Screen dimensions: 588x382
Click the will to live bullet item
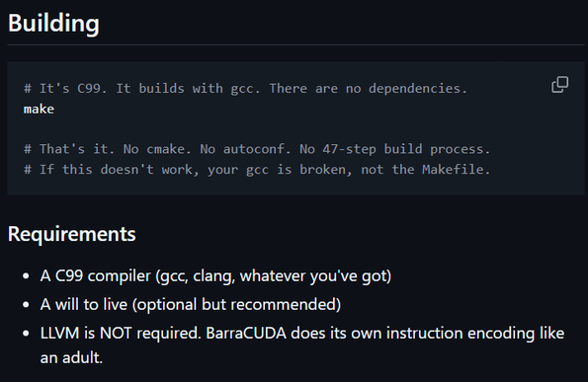coord(191,304)
